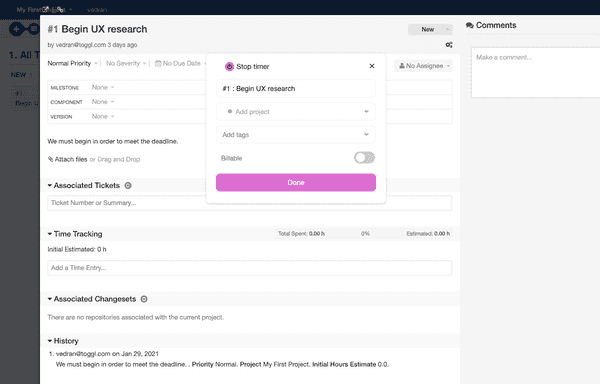Click the Add a Time Entry field
The image size is (600, 384).
(x=249, y=268)
